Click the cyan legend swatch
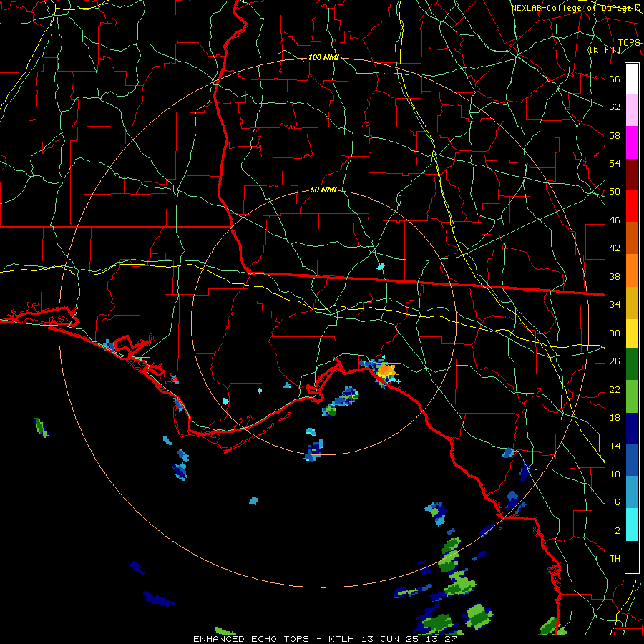This screenshot has height=644, width=644. [632, 525]
